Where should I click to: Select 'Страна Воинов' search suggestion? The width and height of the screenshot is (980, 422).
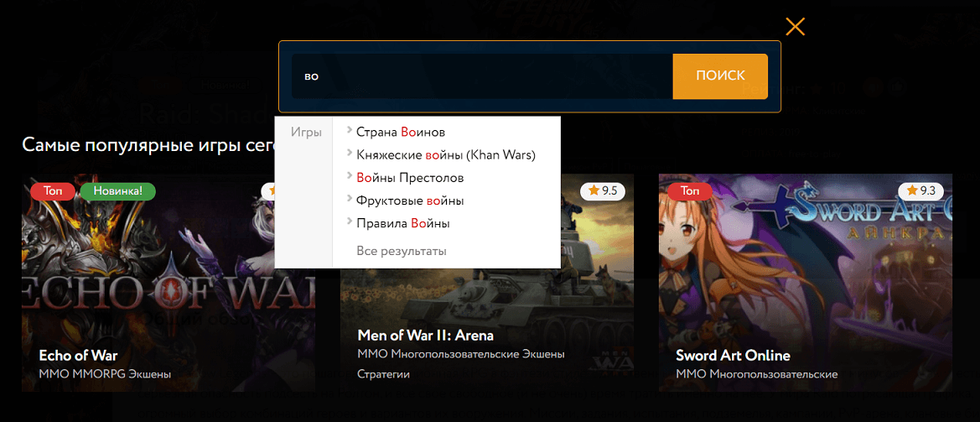[x=400, y=133]
